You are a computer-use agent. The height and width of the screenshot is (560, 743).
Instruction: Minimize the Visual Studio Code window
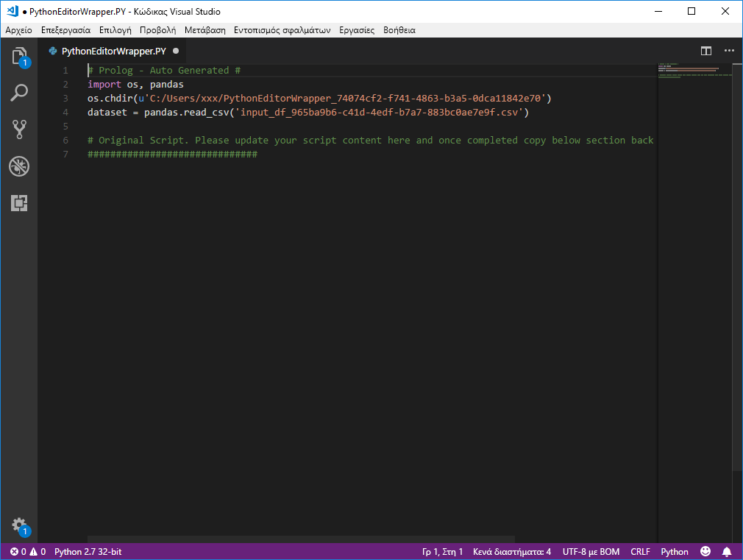click(x=658, y=11)
